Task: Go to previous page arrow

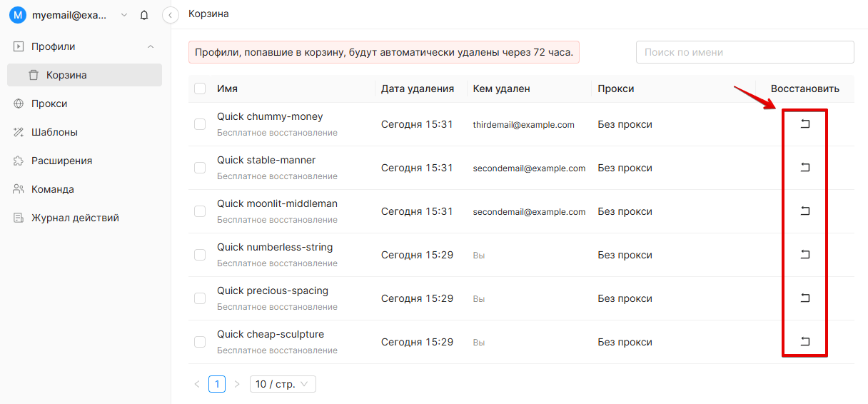Action: [197, 384]
